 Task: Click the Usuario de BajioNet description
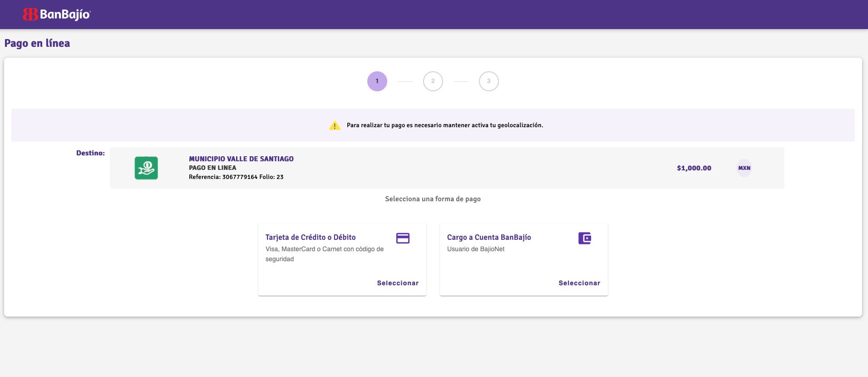coord(476,249)
